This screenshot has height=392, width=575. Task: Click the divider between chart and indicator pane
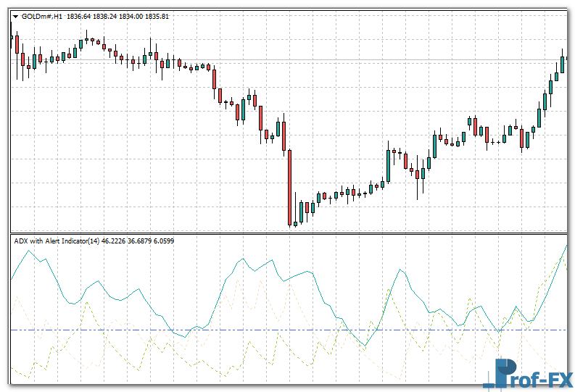coord(290,233)
